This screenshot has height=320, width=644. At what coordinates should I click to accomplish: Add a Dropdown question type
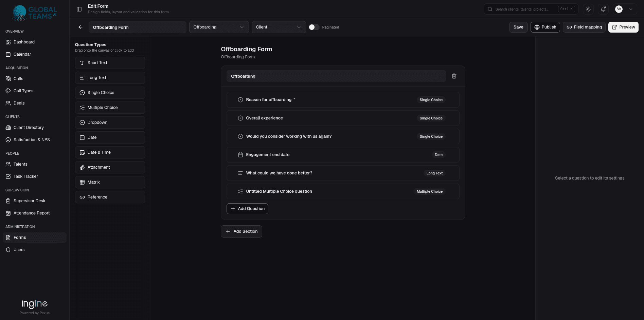pyautogui.click(x=110, y=123)
